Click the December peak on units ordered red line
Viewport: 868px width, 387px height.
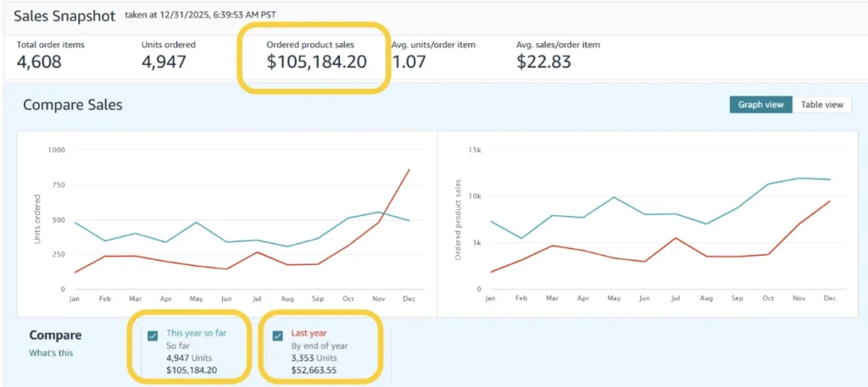tap(409, 169)
